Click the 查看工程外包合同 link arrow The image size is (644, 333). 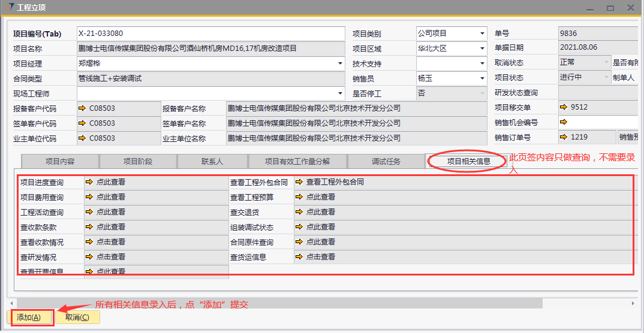click(299, 182)
